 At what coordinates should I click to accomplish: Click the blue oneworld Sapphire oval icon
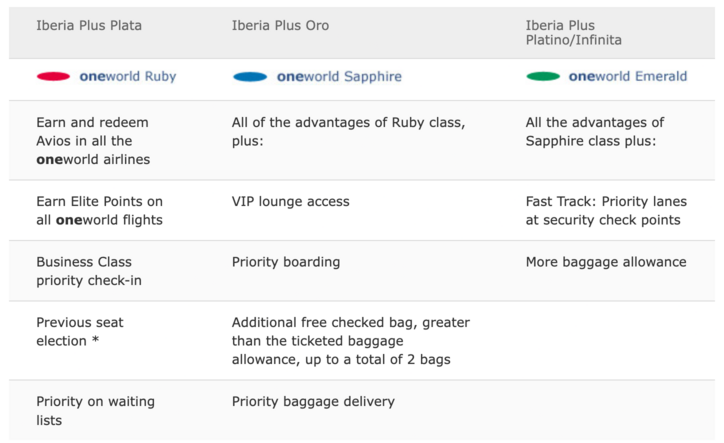click(250, 76)
